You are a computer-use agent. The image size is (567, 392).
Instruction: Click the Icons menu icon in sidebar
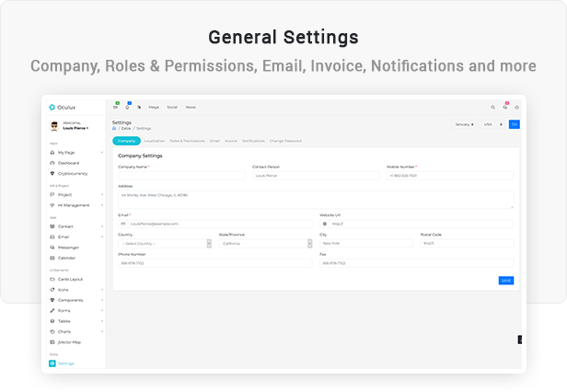(x=52, y=290)
